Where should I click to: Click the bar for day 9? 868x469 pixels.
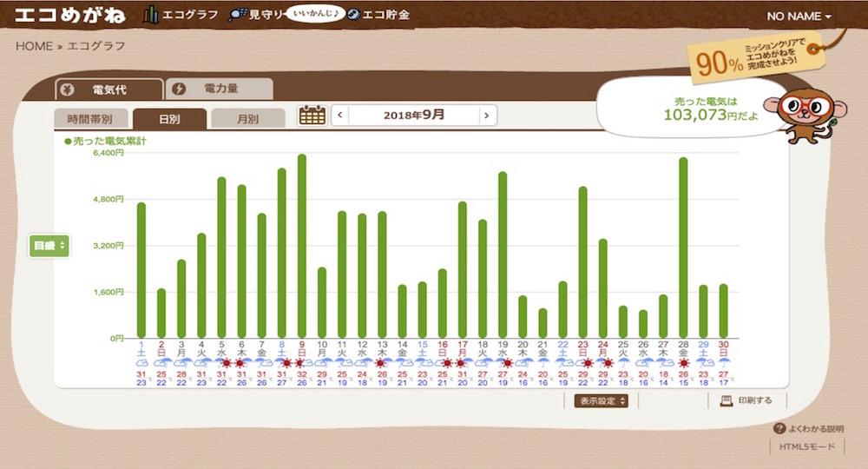coord(302,247)
